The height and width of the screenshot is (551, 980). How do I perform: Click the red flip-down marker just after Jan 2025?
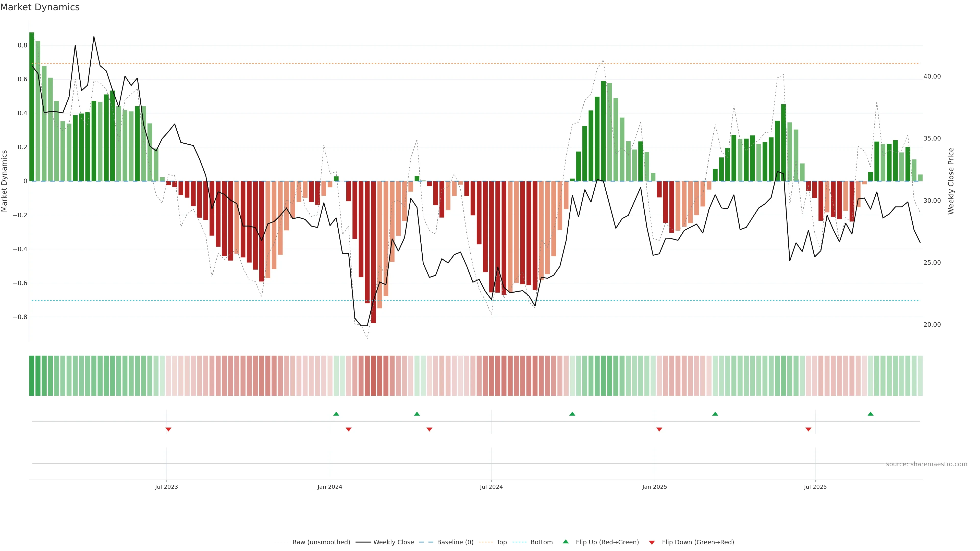tap(659, 429)
